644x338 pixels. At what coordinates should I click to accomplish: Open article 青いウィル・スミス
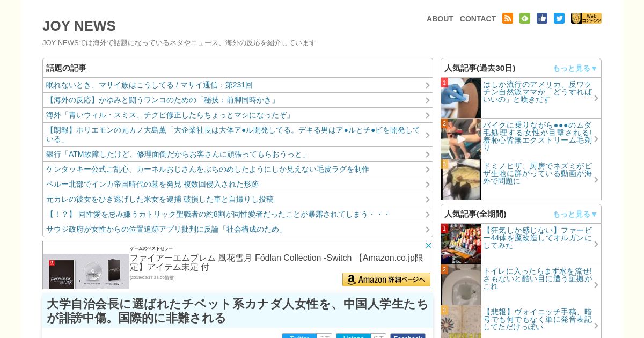click(170, 115)
